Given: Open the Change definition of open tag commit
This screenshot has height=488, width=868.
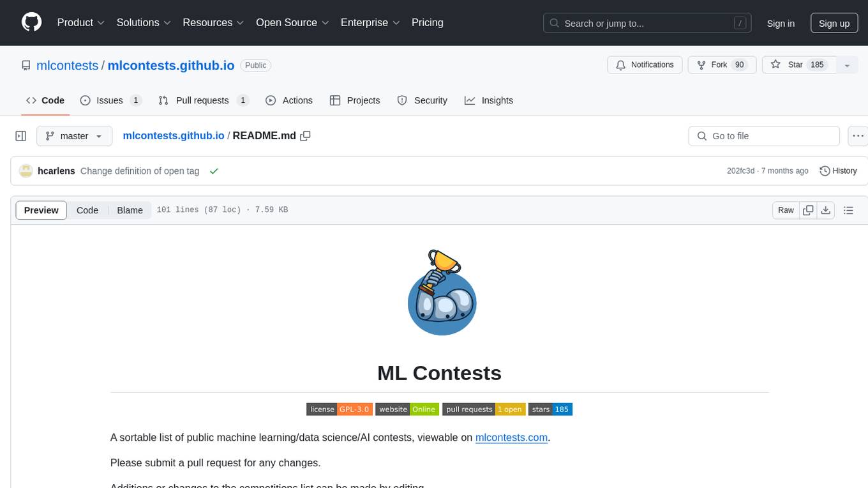Looking at the screenshot, I should click(140, 171).
